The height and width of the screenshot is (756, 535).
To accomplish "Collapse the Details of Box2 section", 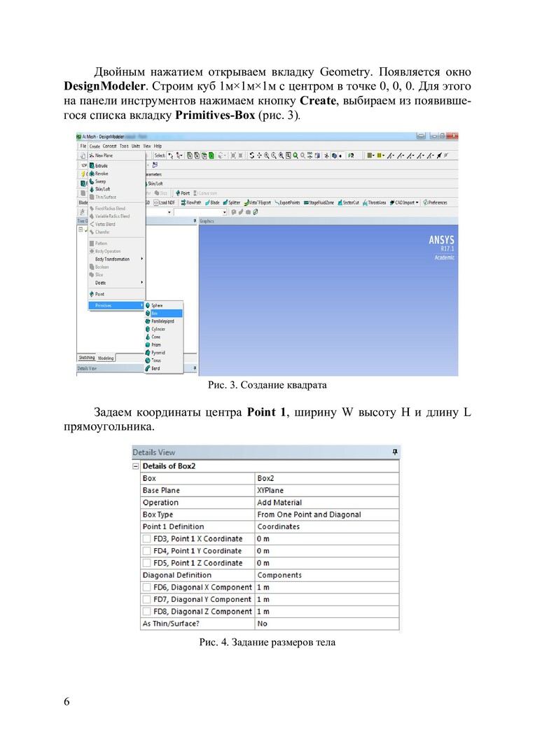I will (x=136, y=466).
